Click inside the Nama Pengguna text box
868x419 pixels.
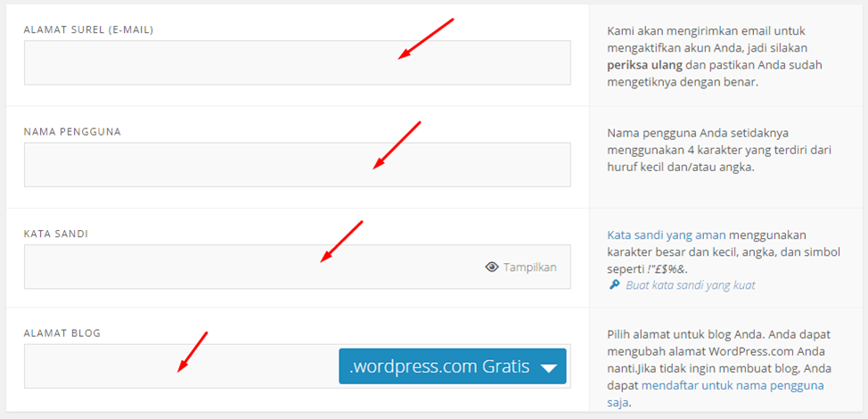click(x=297, y=165)
